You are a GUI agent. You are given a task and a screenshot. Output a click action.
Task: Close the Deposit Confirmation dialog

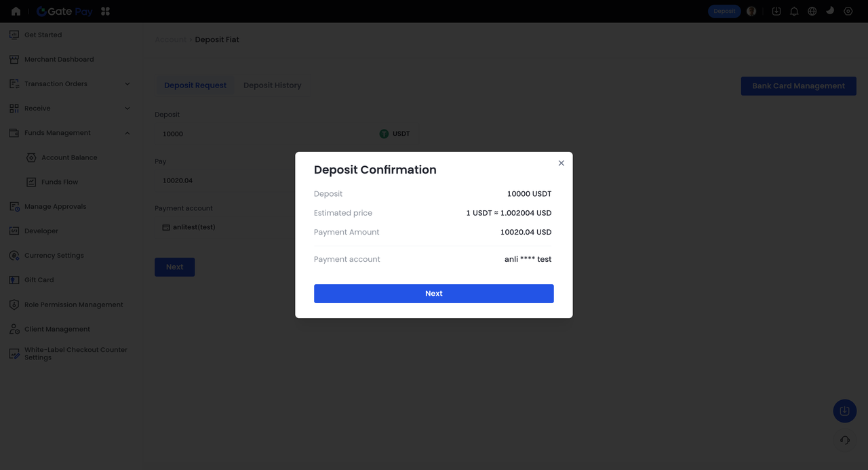561,163
